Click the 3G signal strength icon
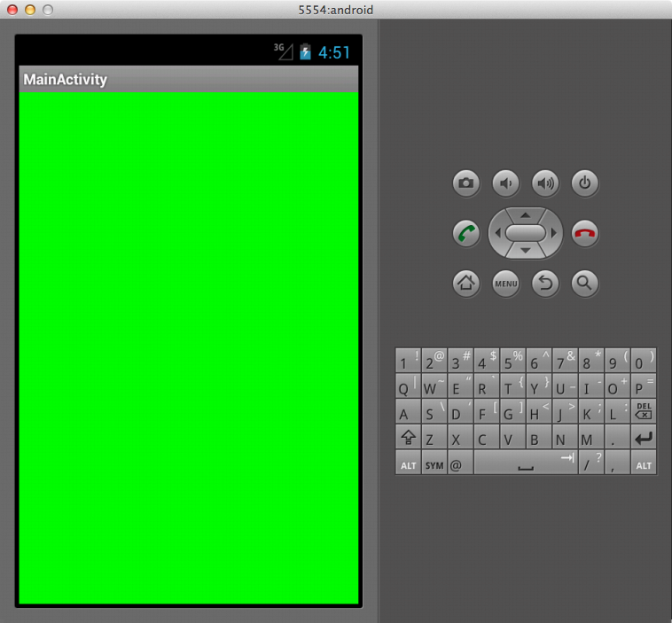672x623 pixels. coord(284,51)
